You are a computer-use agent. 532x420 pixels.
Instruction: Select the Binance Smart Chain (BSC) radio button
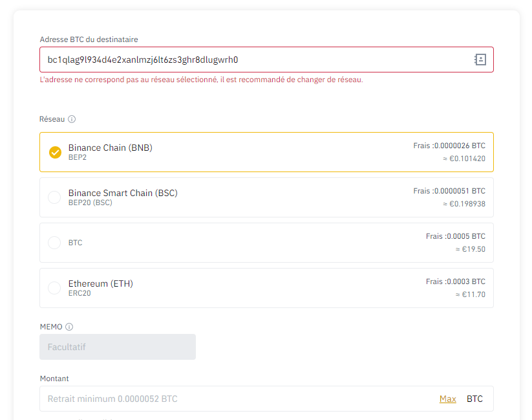[x=55, y=197]
